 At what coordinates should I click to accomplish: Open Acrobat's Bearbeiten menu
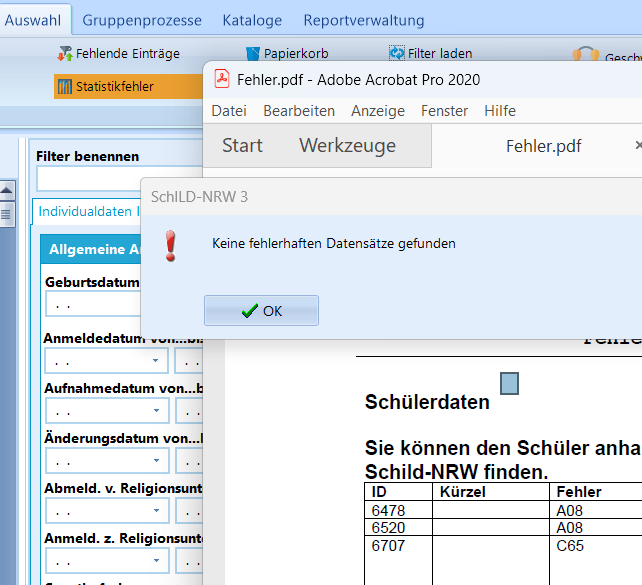tap(299, 111)
